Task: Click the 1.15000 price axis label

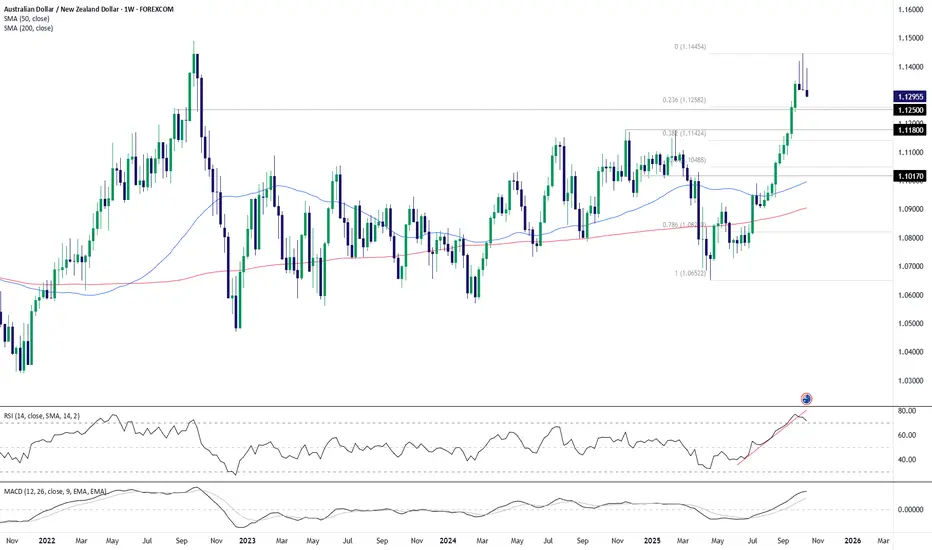Action: click(x=911, y=38)
